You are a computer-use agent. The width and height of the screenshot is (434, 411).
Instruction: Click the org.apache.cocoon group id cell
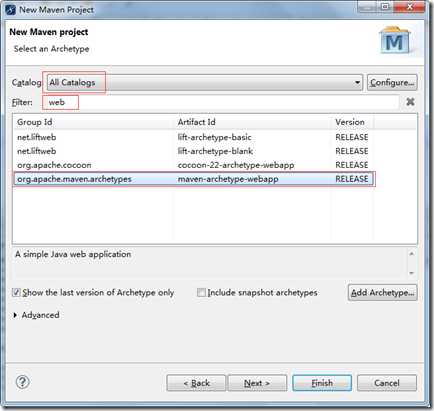[x=54, y=165]
